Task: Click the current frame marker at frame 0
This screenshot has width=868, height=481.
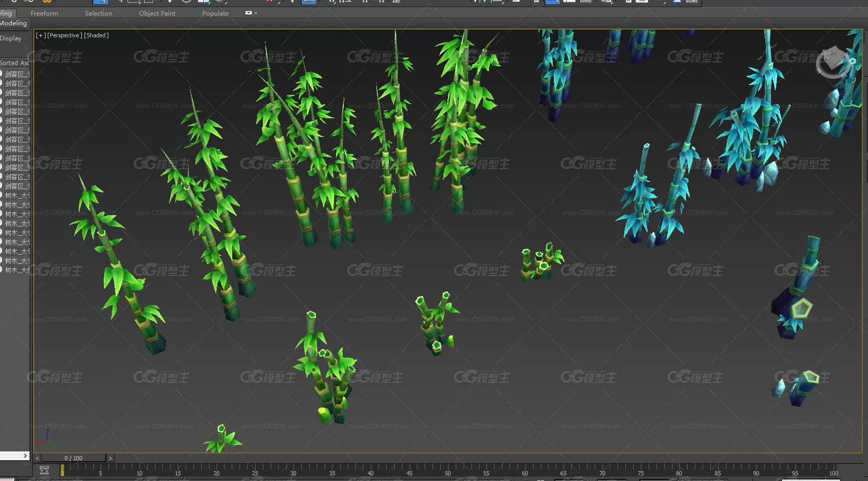Action: [62, 470]
